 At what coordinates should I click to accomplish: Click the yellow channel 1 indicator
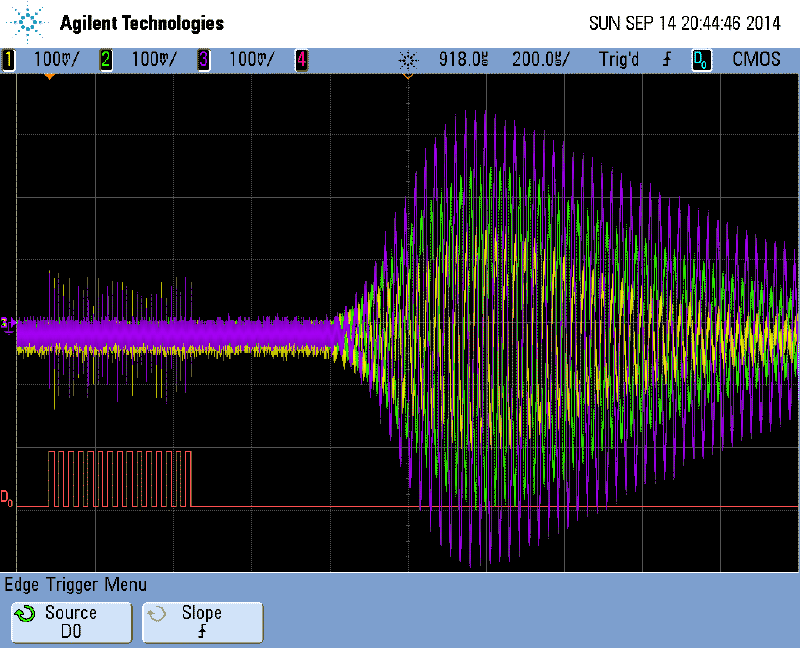pyautogui.click(x=8, y=60)
